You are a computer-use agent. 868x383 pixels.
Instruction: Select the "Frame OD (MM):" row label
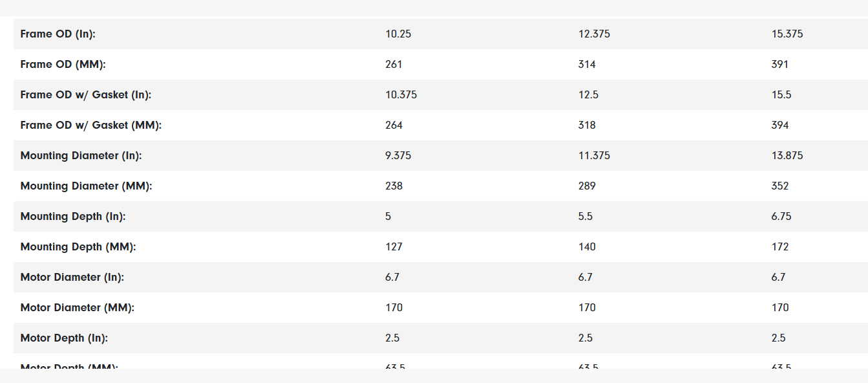pyautogui.click(x=63, y=65)
